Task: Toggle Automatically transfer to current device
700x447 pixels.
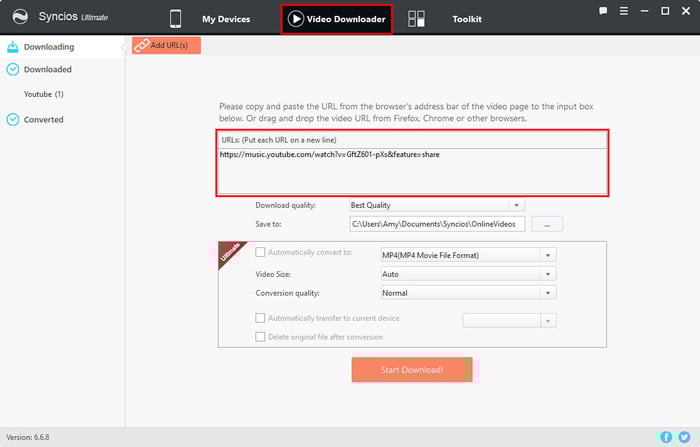Action: [x=260, y=318]
